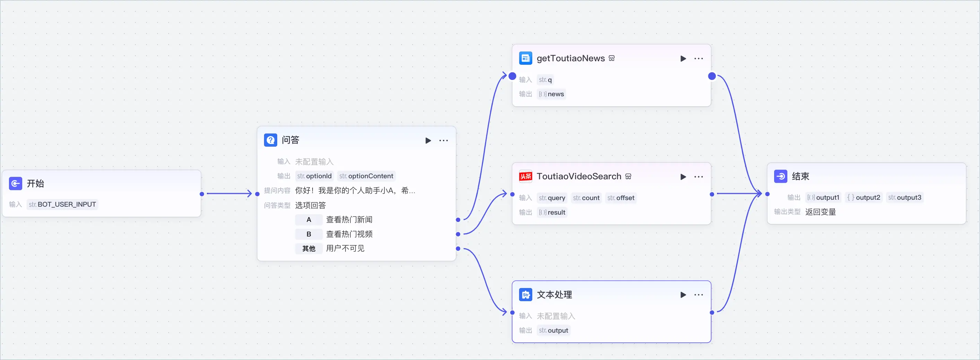
Task: Click 文本处理 node output port
Action: click(712, 313)
